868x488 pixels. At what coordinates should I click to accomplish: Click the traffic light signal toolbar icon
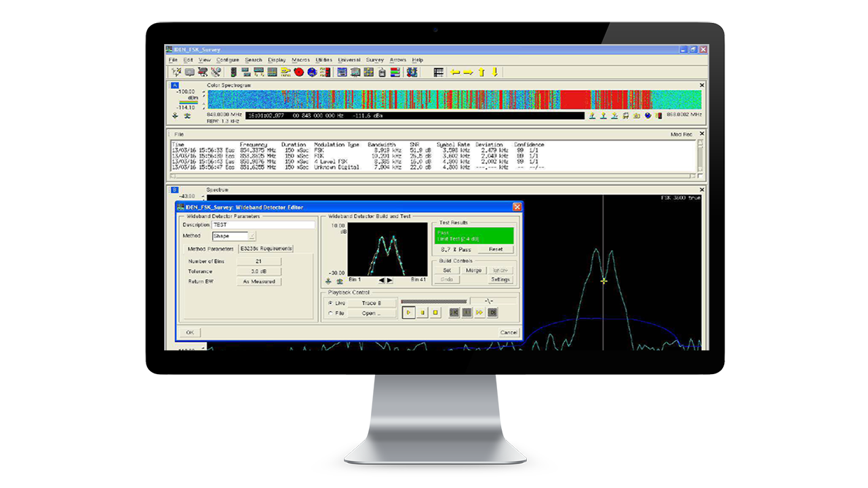[x=233, y=72]
